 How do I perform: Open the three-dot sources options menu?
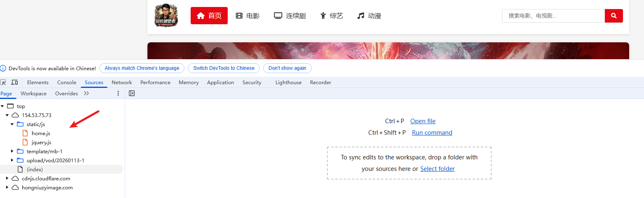(118, 93)
